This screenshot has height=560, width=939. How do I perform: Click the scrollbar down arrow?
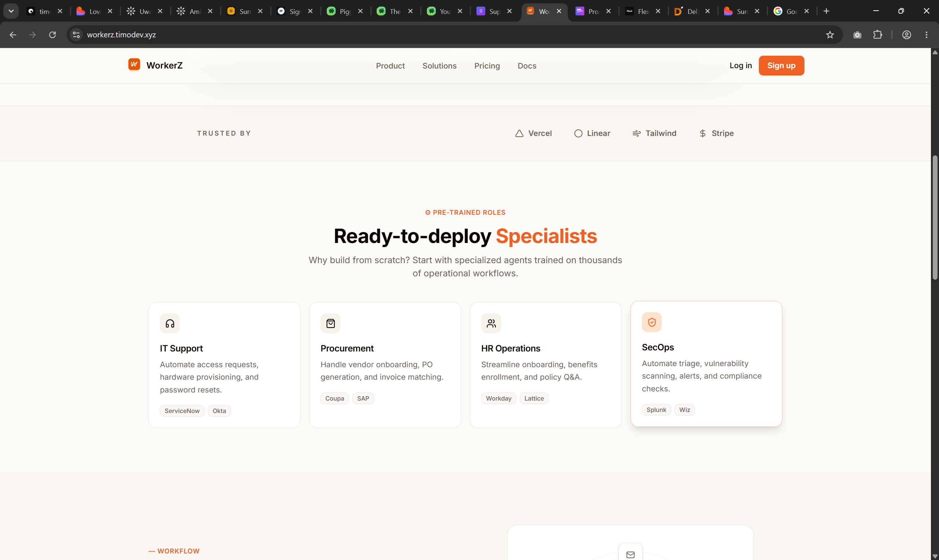click(935, 556)
